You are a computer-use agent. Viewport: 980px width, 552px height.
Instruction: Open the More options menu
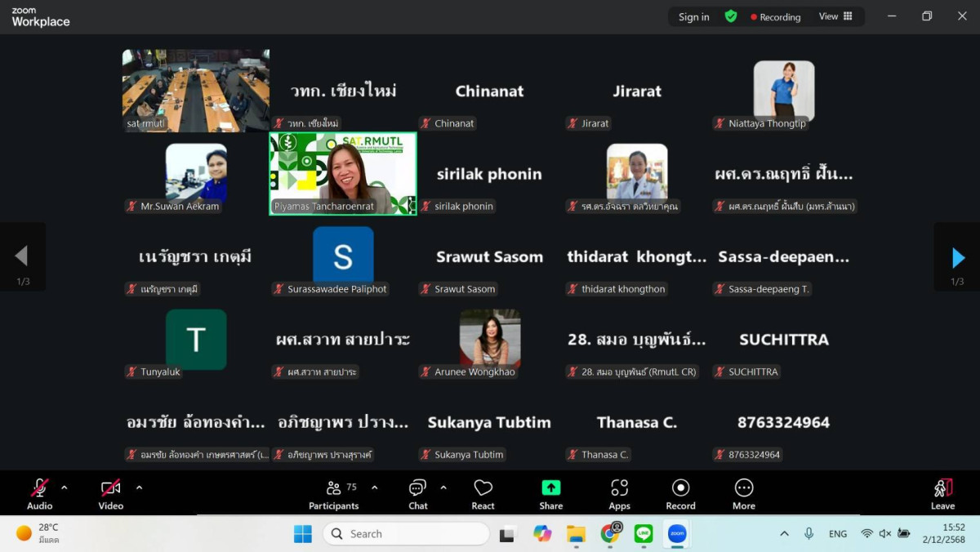point(743,494)
